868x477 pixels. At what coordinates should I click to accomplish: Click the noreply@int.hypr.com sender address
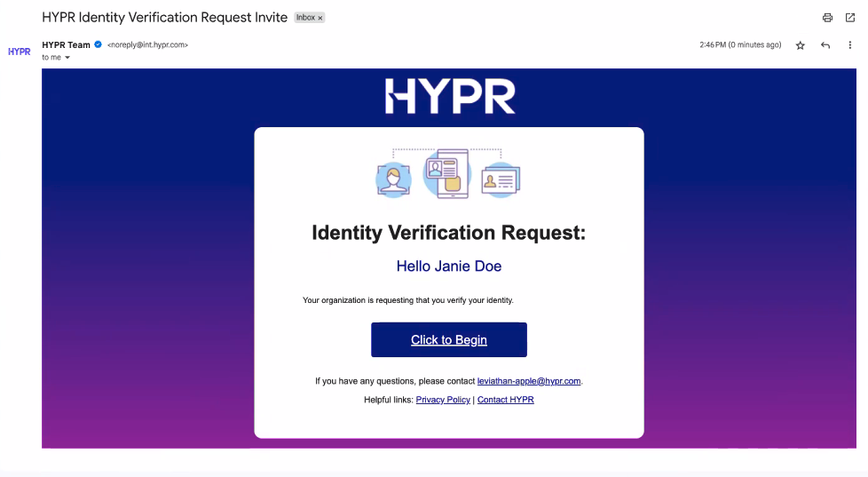pos(148,45)
